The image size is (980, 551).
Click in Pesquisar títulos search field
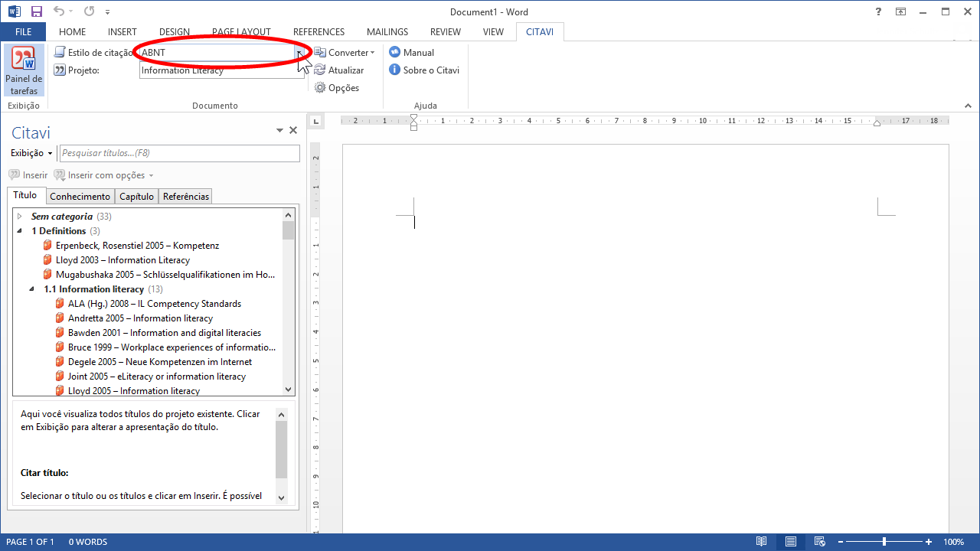click(x=180, y=153)
